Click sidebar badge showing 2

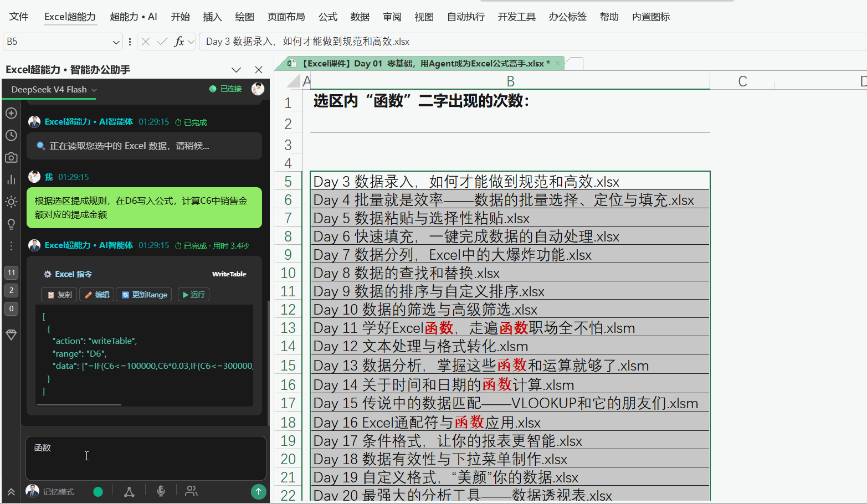coord(11,290)
